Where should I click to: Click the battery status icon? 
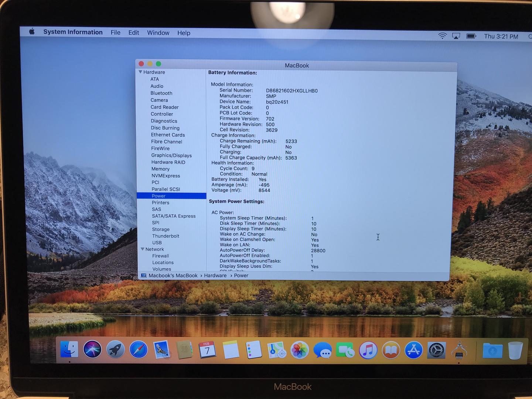471,36
